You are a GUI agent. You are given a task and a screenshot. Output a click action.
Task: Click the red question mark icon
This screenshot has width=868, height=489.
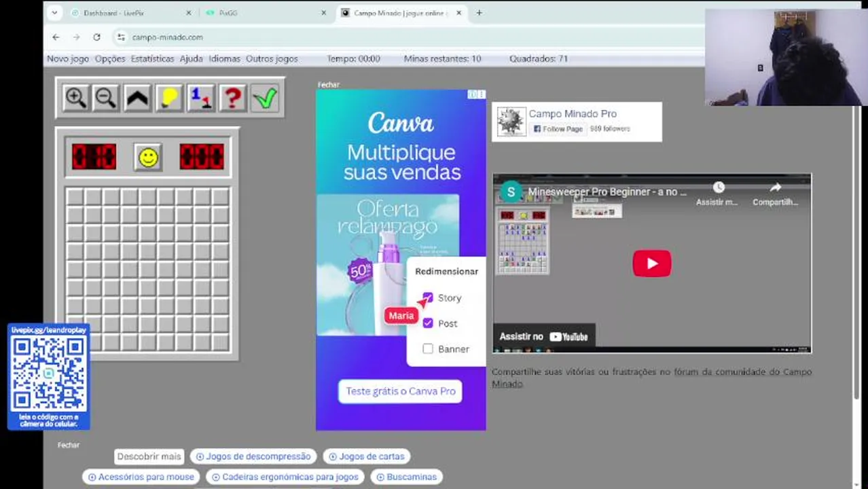tap(232, 98)
